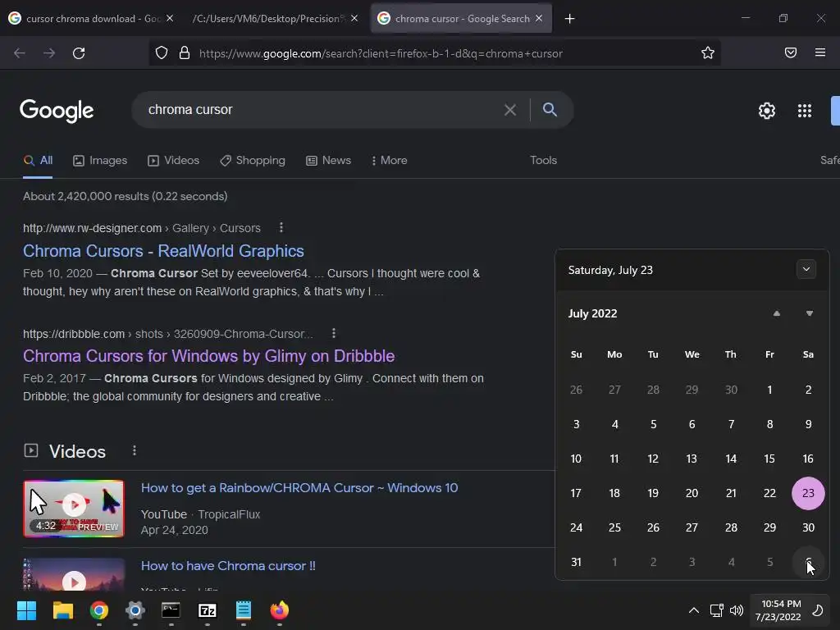The width and height of the screenshot is (840, 630).
Task: Play the 4:32 Rainbow cursor video thumbnail
Action: coord(74,509)
